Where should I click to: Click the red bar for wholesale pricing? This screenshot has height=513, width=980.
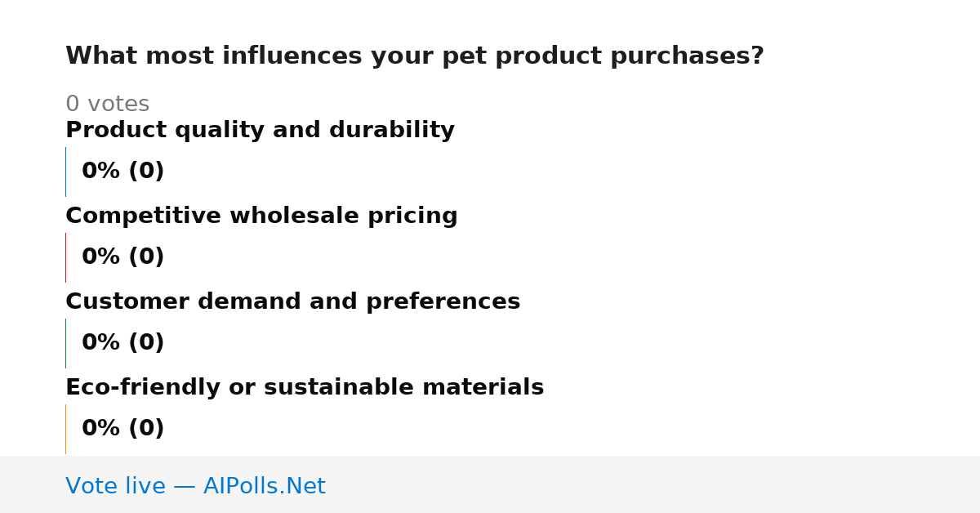(x=65, y=257)
